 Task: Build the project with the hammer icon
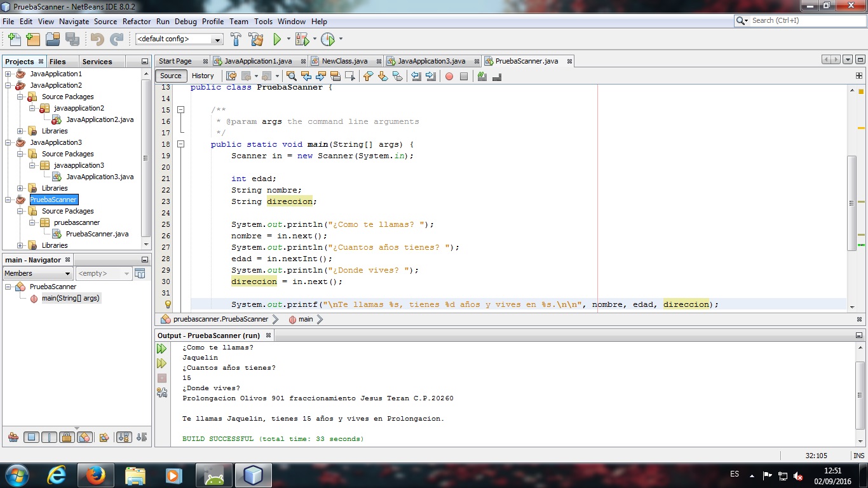[236, 39]
